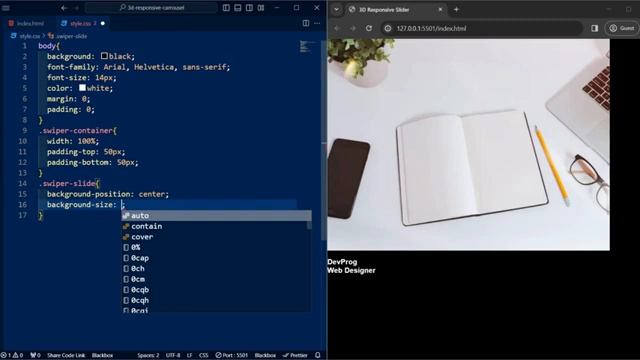Open browser side panel icon
The image size is (640, 360).
click(595, 28)
